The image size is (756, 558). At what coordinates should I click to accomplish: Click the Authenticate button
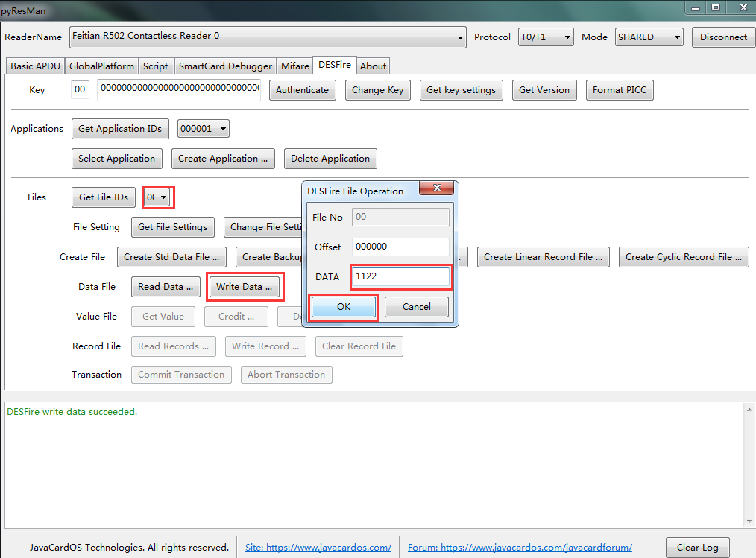tap(302, 90)
